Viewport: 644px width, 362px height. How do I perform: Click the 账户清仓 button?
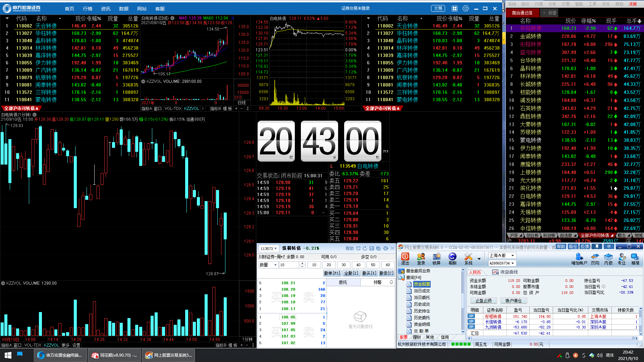(514, 301)
